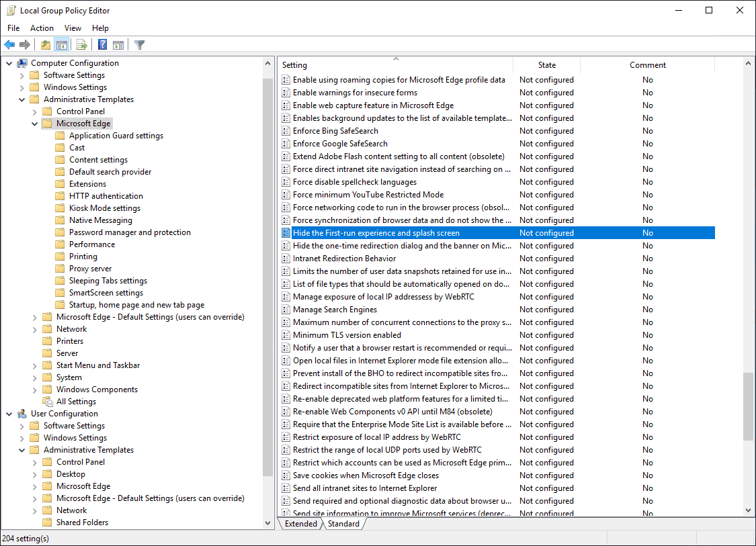Image resolution: width=756 pixels, height=546 pixels.
Task: Open the File menu
Action: pos(13,28)
